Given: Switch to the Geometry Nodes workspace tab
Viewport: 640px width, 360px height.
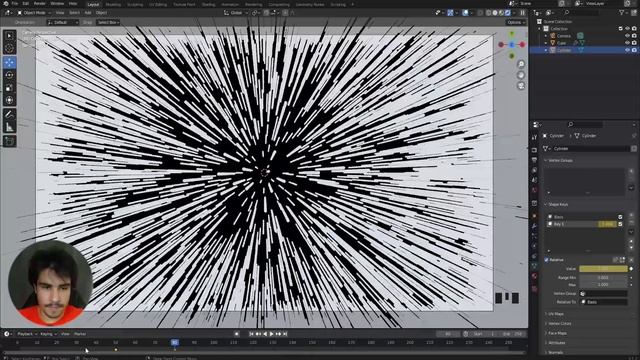Looking at the screenshot, I should pos(310,4).
